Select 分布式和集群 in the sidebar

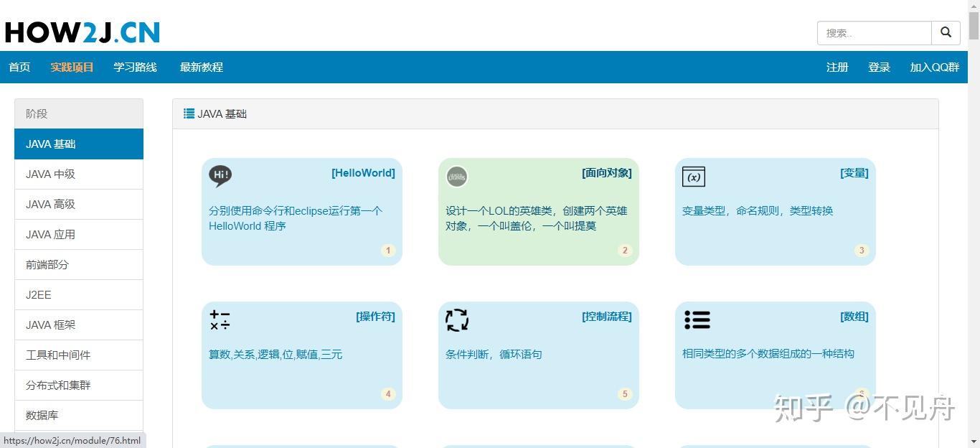point(79,385)
